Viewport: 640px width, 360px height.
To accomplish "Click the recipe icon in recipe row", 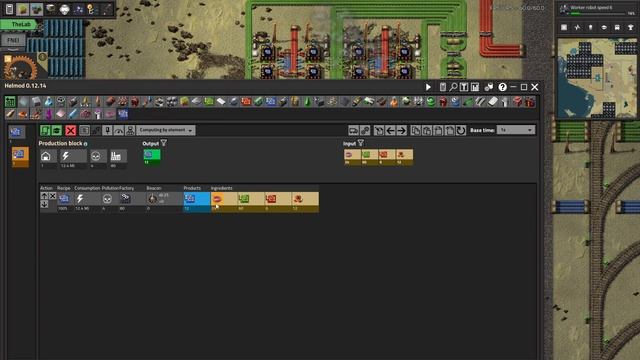I will [64, 198].
